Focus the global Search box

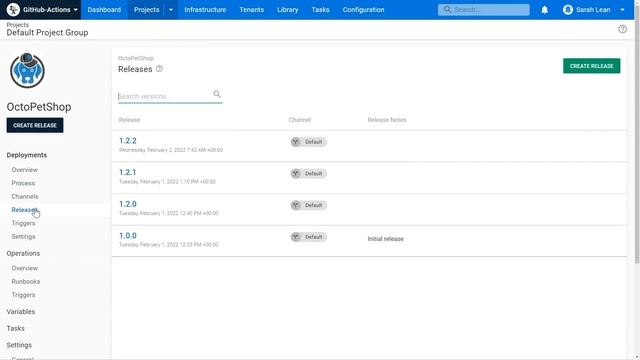click(484, 9)
